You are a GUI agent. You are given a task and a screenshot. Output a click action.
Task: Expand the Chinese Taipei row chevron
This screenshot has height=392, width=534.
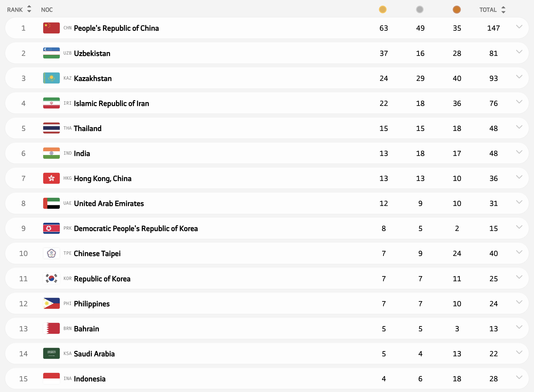point(519,252)
